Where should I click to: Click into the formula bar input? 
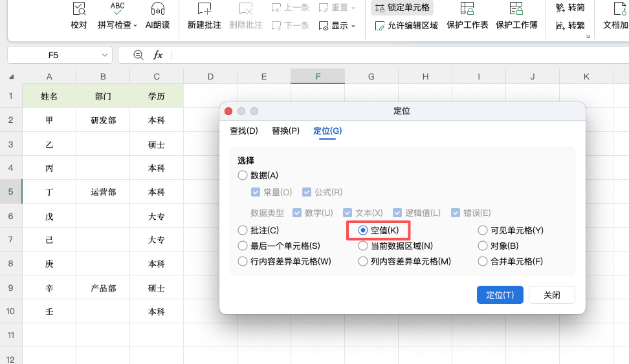(x=399, y=55)
